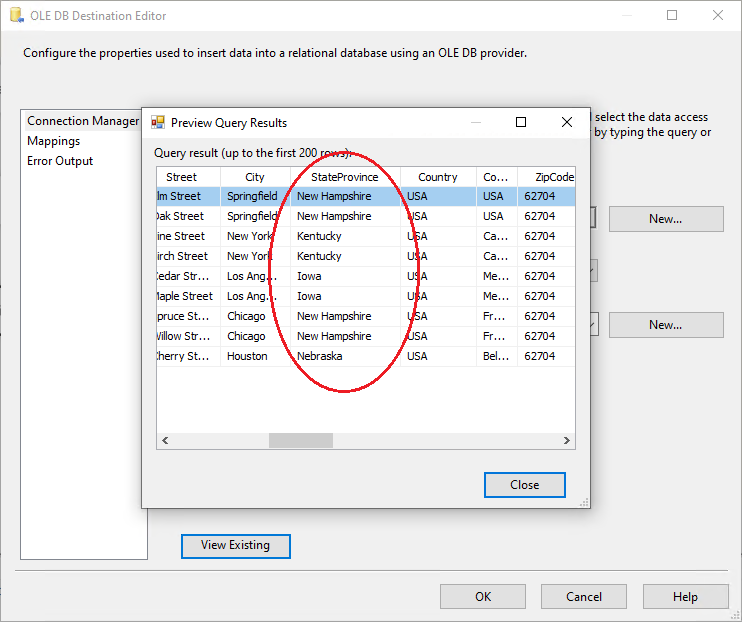Click the scrollbar right arrow in results grid
This screenshot has height=622, width=742.
click(567, 440)
